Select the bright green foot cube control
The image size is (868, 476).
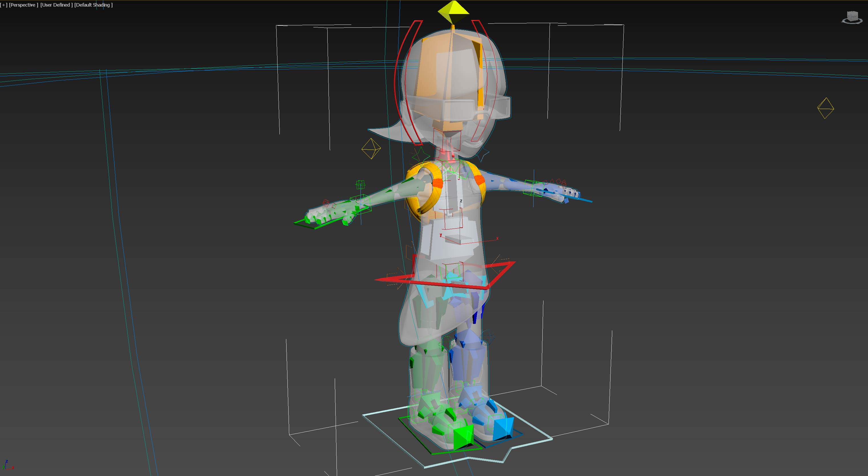pyautogui.click(x=462, y=437)
